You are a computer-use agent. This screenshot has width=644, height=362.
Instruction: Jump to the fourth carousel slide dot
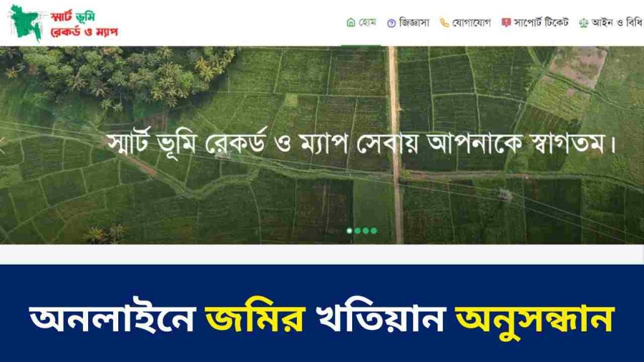374,231
